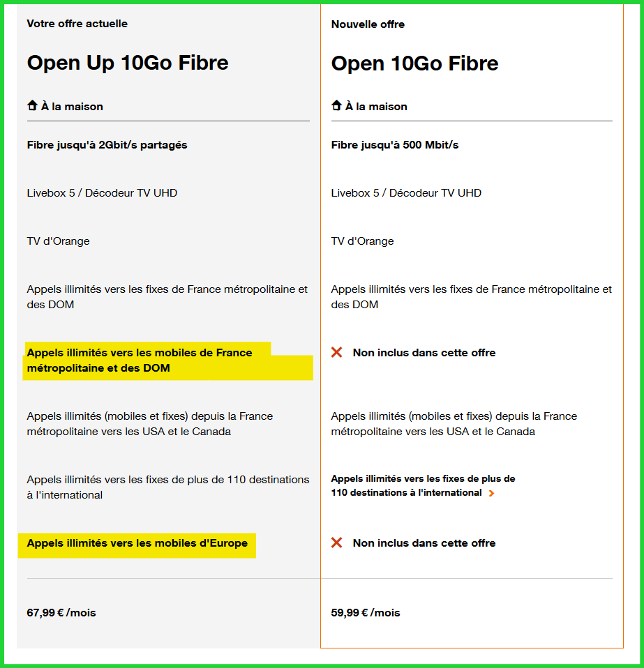Click the house icon under Open Up 10Go Fibre
The width and height of the screenshot is (644, 668).
(x=32, y=106)
